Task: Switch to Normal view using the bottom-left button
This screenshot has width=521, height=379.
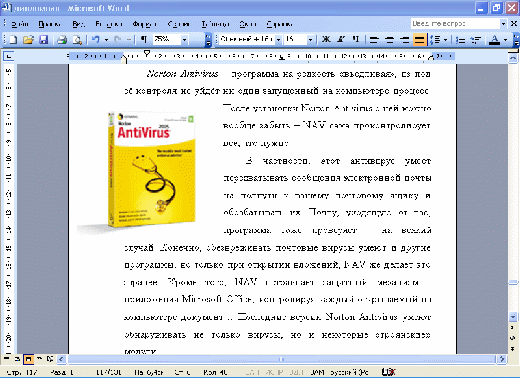Action: point(6,359)
